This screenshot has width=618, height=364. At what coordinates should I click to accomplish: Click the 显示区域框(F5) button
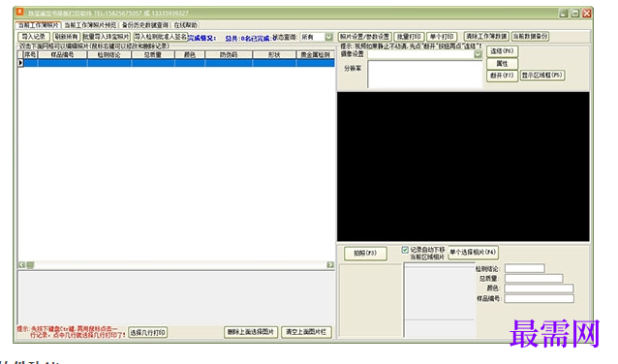coord(542,76)
